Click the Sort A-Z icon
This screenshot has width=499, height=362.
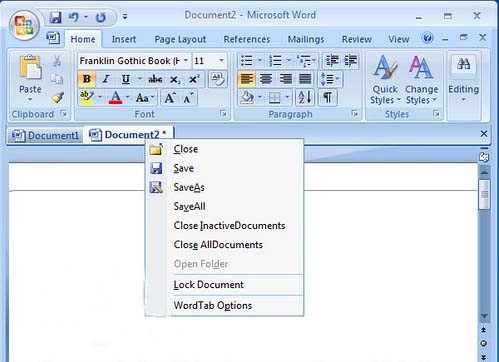305,98
